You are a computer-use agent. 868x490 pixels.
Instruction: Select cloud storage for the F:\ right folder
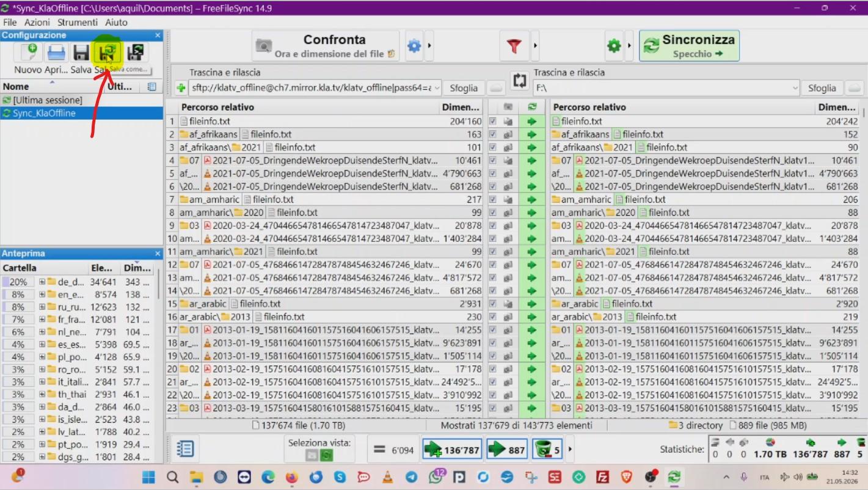(854, 88)
